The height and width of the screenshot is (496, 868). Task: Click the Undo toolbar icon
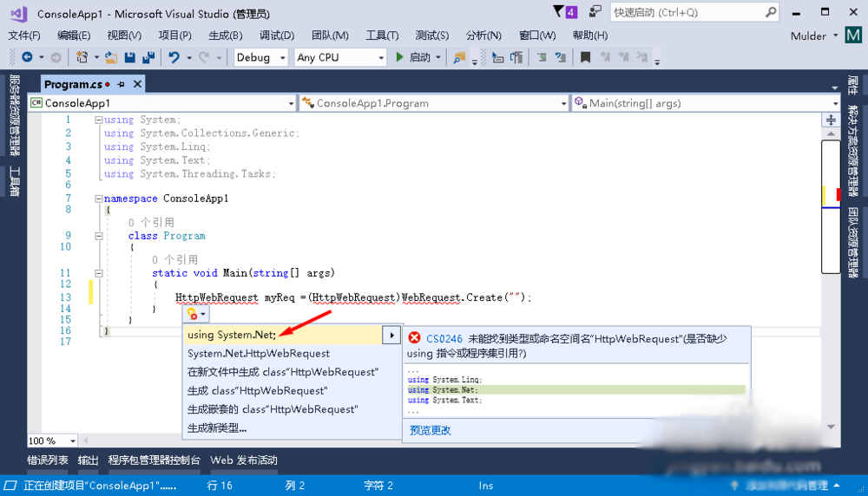(x=174, y=57)
